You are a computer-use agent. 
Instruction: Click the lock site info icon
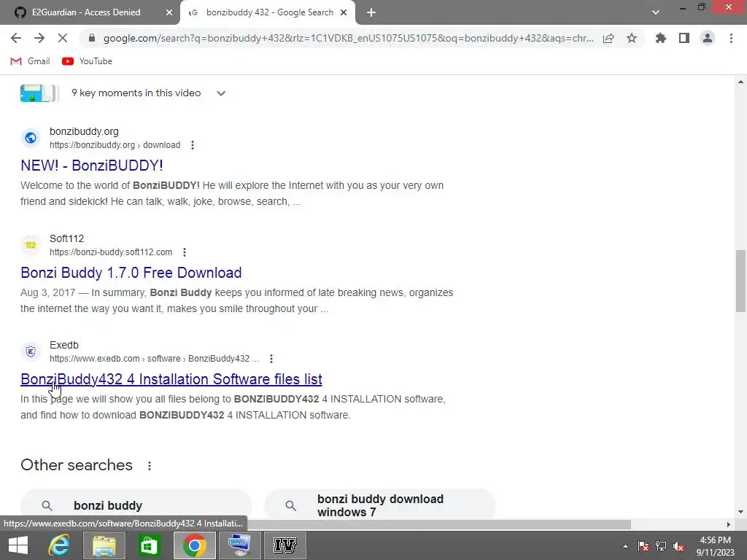click(93, 38)
